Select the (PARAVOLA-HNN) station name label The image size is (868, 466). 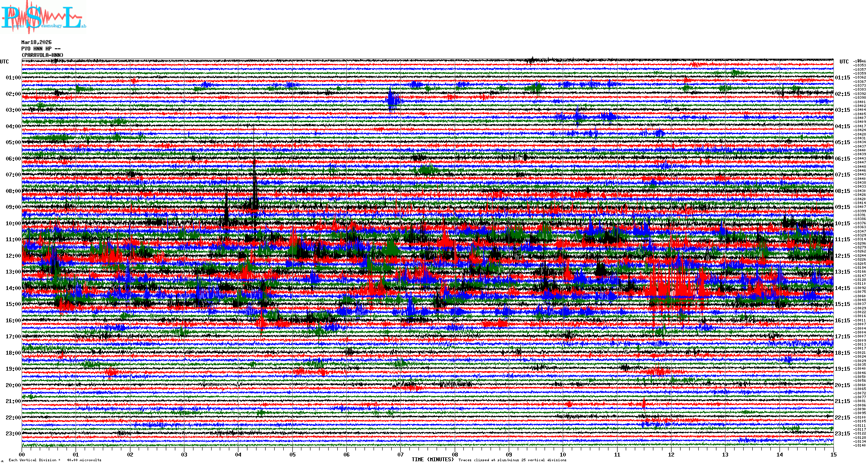click(x=42, y=55)
